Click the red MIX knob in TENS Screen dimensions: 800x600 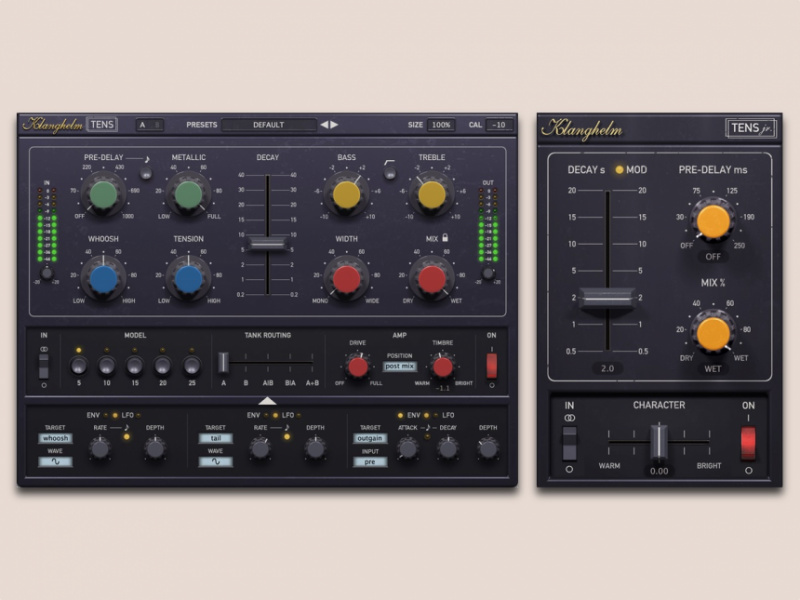432,279
